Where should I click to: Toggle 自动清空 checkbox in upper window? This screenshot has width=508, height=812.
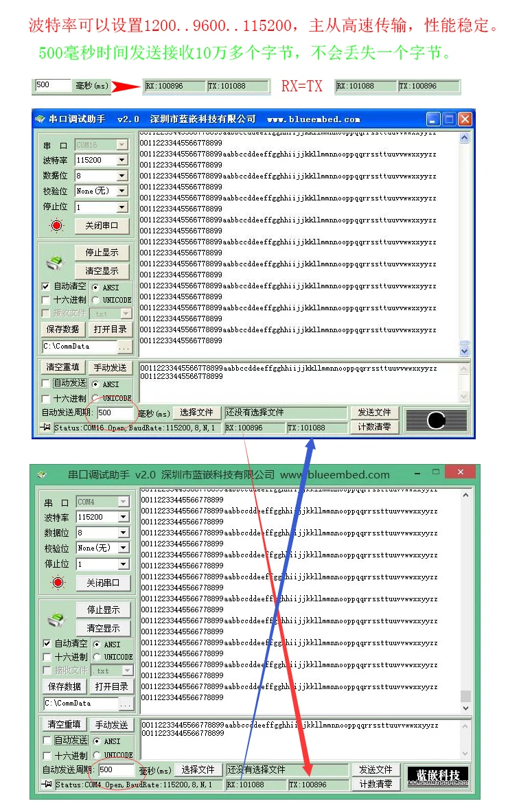(x=45, y=286)
